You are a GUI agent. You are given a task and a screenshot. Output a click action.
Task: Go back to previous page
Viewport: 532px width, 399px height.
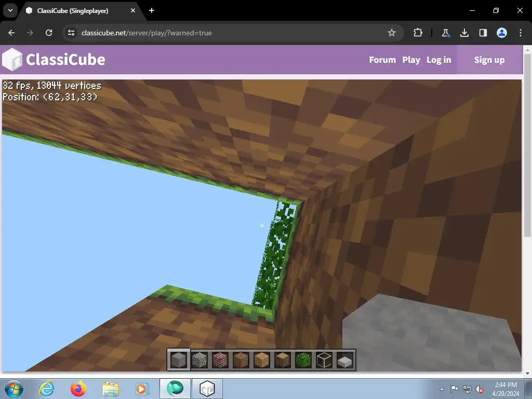click(11, 33)
